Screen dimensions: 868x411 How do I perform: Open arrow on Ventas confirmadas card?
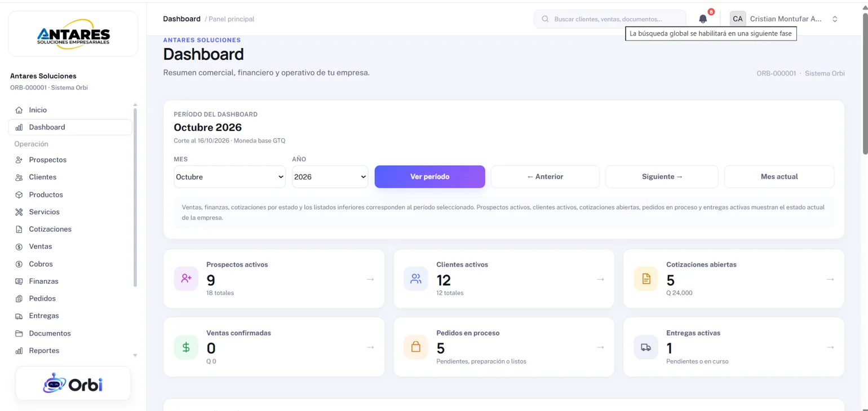[x=370, y=347]
